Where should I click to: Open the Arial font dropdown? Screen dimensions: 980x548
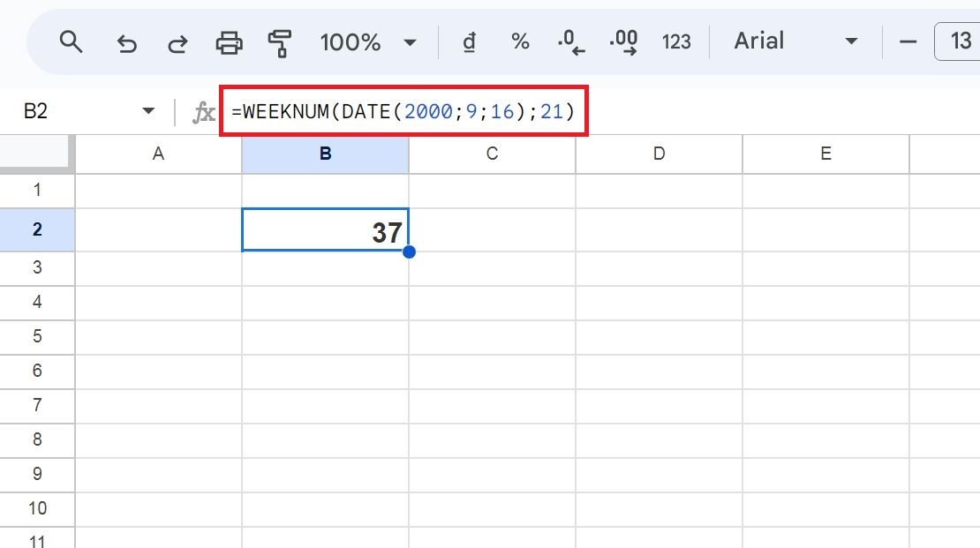[x=795, y=41]
